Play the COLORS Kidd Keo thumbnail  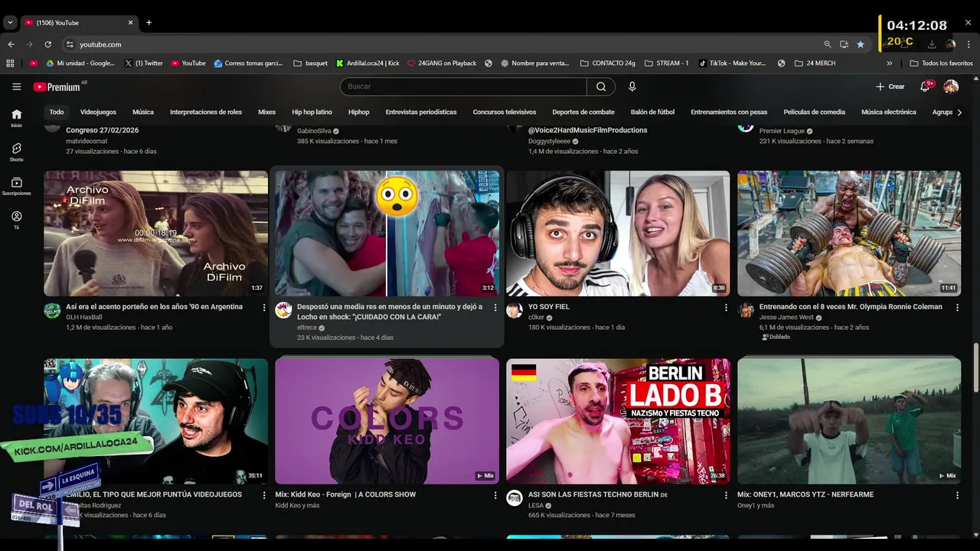387,421
